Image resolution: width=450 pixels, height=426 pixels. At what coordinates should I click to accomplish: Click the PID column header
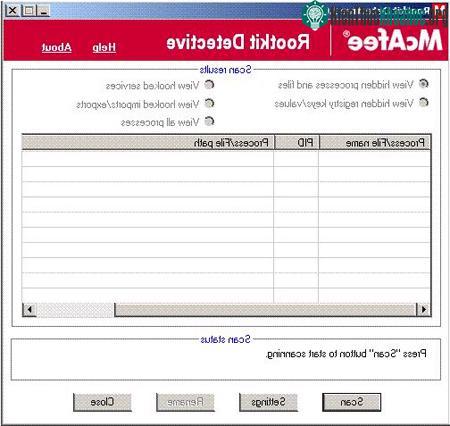coord(296,143)
